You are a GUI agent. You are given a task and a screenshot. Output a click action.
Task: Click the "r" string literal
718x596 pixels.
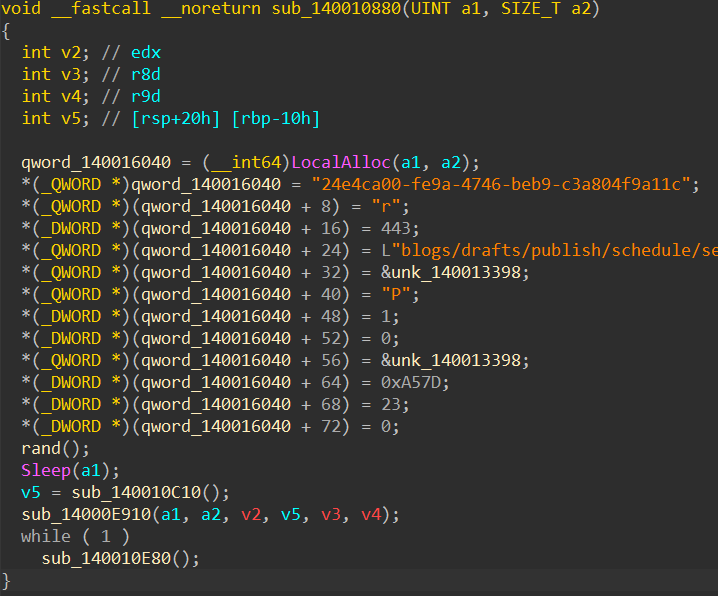coord(386,206)
